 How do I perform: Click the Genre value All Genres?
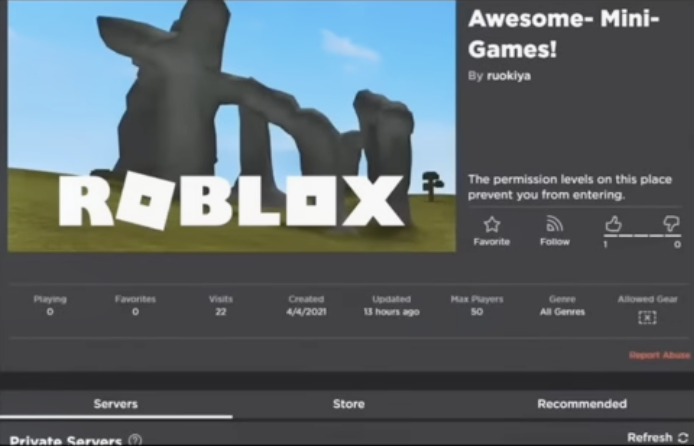(562, 312)
